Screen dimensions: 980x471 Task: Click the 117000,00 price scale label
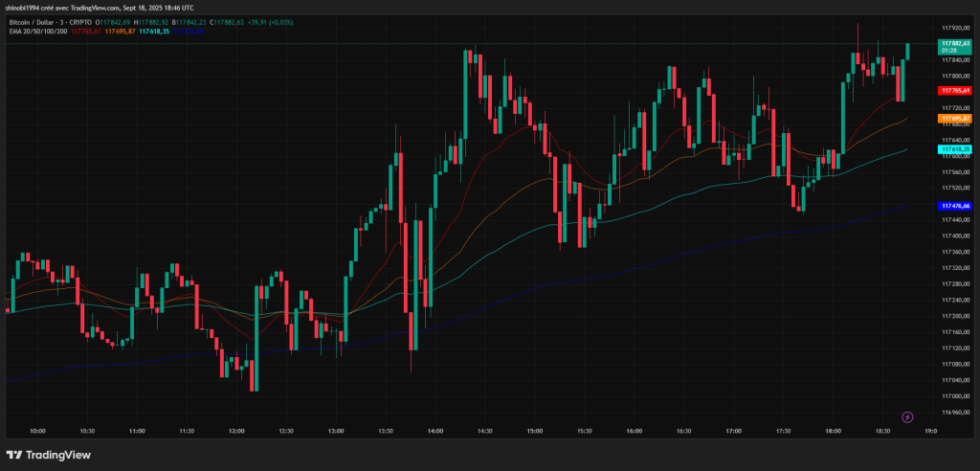(x=954, y=395)
